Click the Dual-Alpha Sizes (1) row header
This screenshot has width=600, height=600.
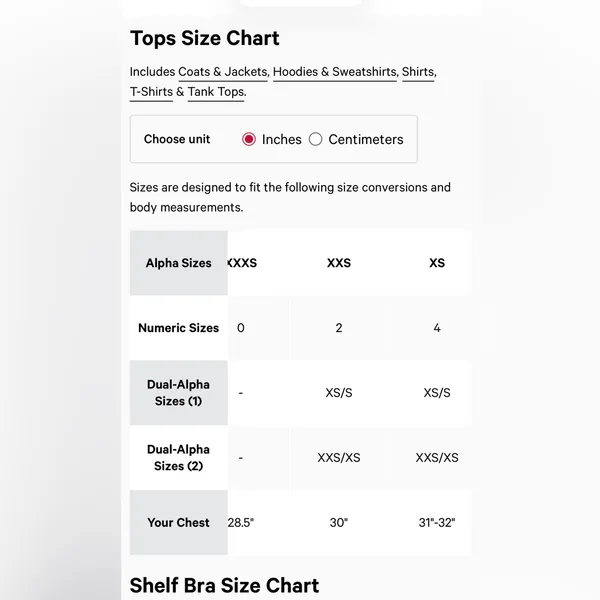pyautogui.click(x=179, y=393)
